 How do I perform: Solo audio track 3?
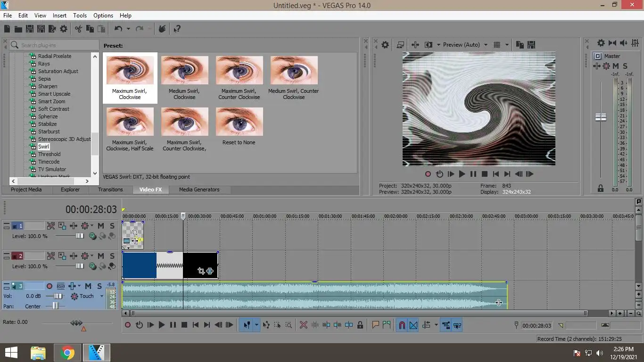point(100,286)
